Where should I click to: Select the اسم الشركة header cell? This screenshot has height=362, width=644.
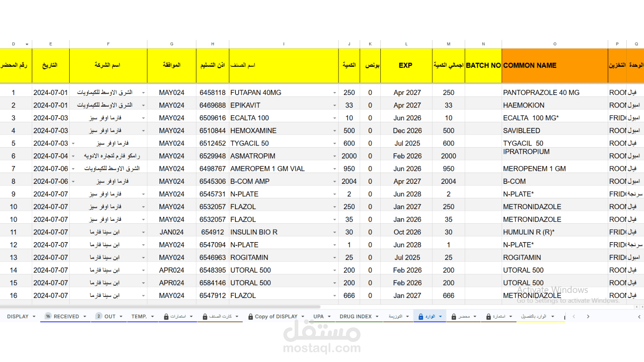tap(108, 66)
